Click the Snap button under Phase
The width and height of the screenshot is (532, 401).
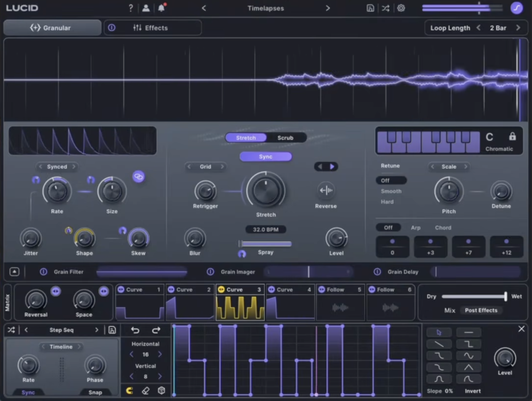click(95, 392)
